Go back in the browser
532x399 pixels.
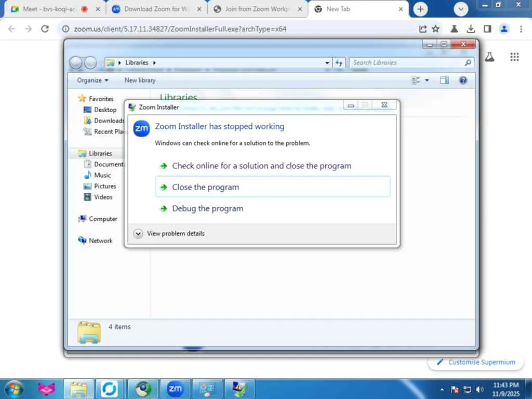(x=12, y=29)
